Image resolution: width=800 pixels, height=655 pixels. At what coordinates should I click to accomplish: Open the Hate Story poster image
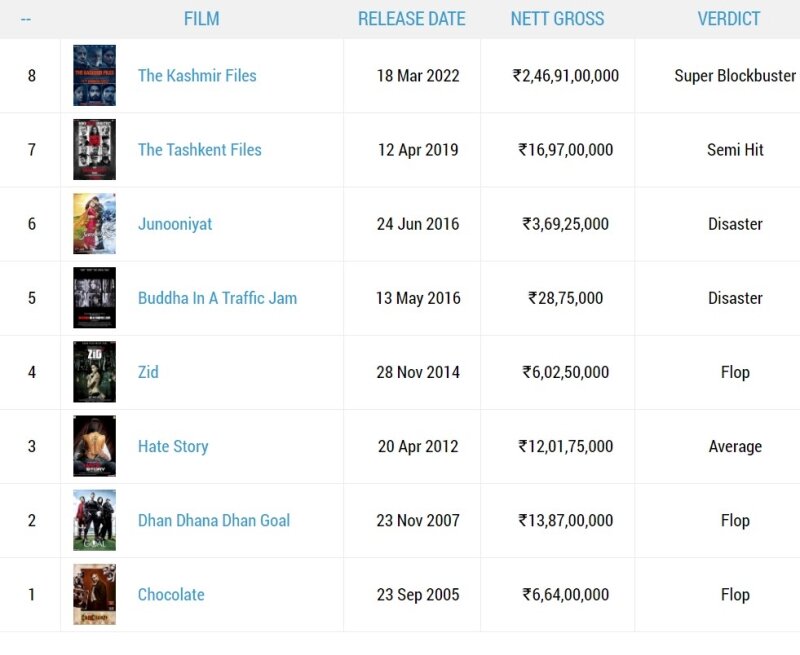94,446
